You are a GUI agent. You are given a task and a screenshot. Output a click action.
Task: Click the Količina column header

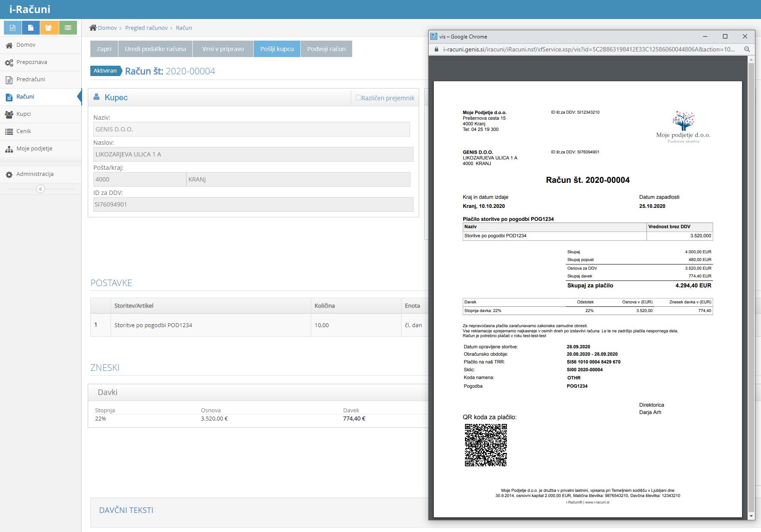356,306
